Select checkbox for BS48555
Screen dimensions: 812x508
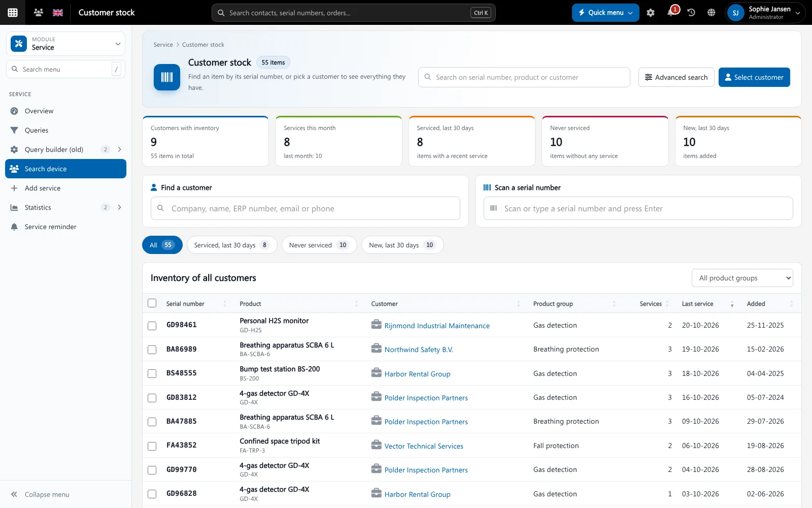pyautogui.click(x=152, y=373)
